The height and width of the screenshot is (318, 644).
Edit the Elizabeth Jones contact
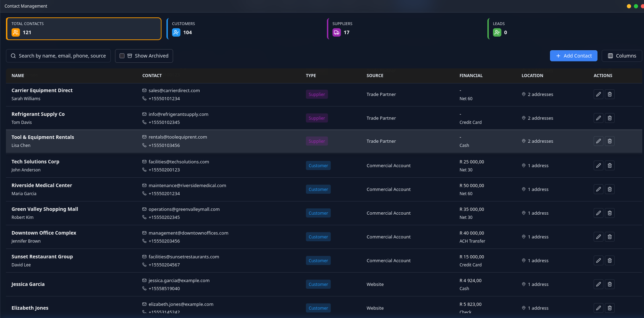[599, 308]
